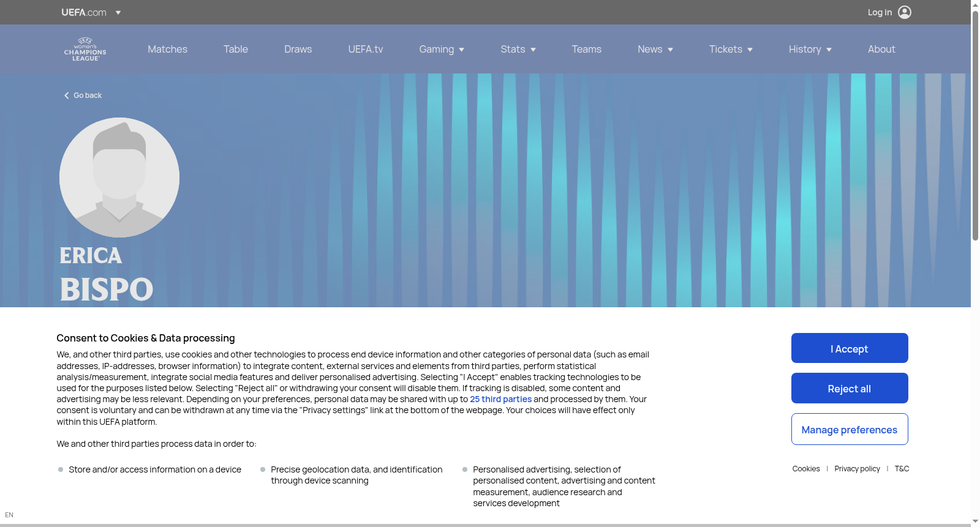The image size is (980, 527).
Task: Click the Go back chevron arrow
Action: (66, 95)
